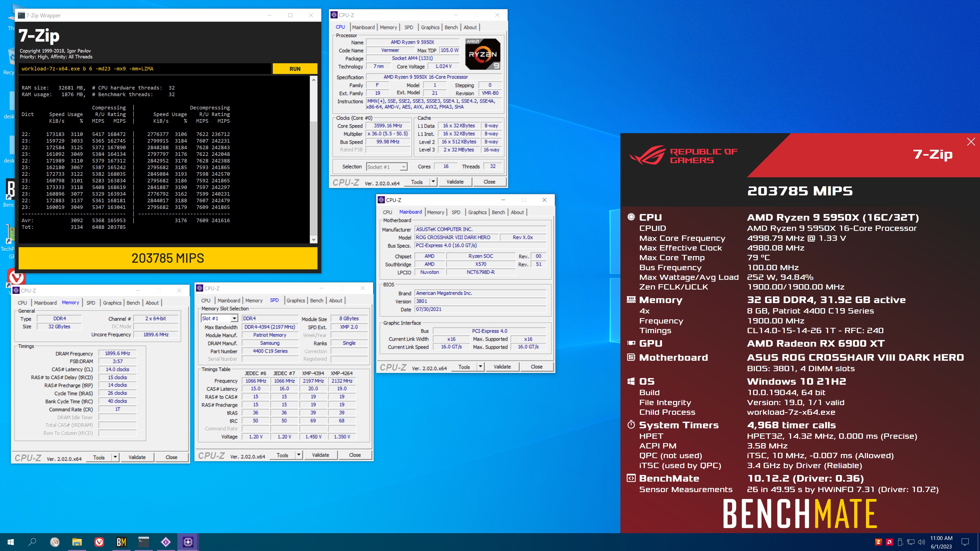The width and height of the screenshot is (980, 551).
Task: Switch to 7-Zip Wrapper console taskbar icon
Action: point(143,542)
